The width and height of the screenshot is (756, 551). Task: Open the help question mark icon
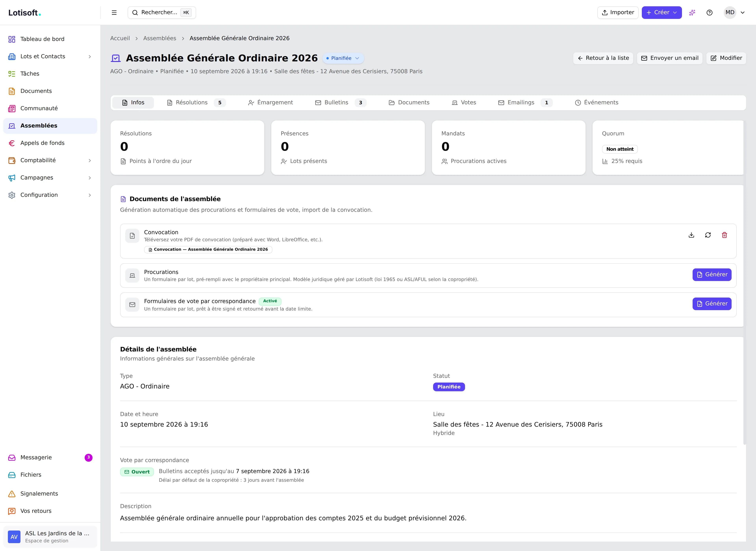point(710,13)
